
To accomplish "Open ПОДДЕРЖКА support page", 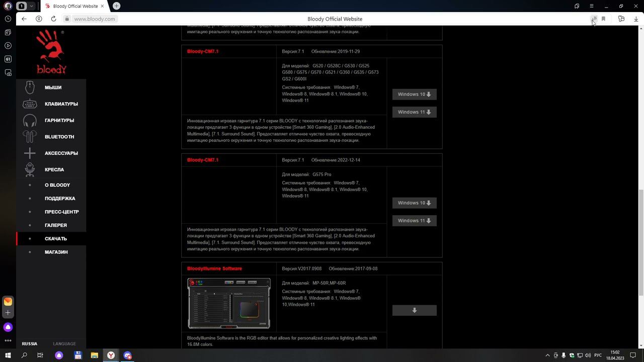I will [60, 199].
